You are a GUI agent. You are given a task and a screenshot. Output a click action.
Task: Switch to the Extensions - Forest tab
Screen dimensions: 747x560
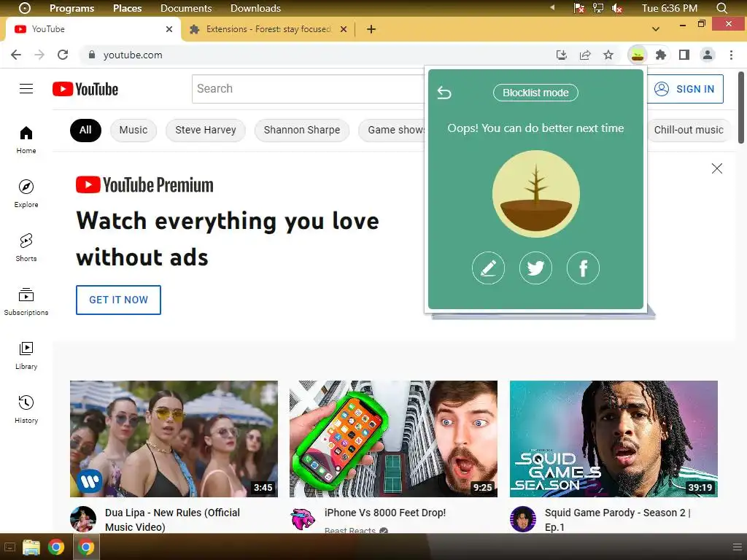[268, 29]
